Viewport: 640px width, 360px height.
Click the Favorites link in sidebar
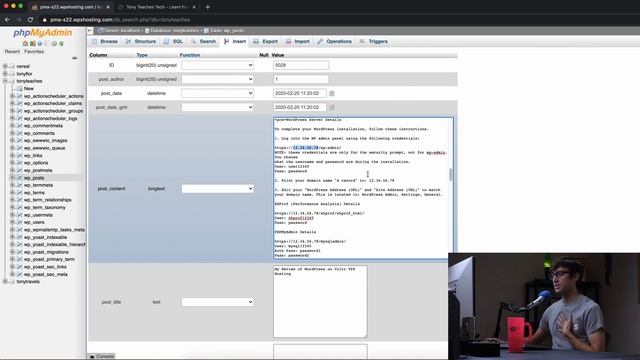point(34,52)
